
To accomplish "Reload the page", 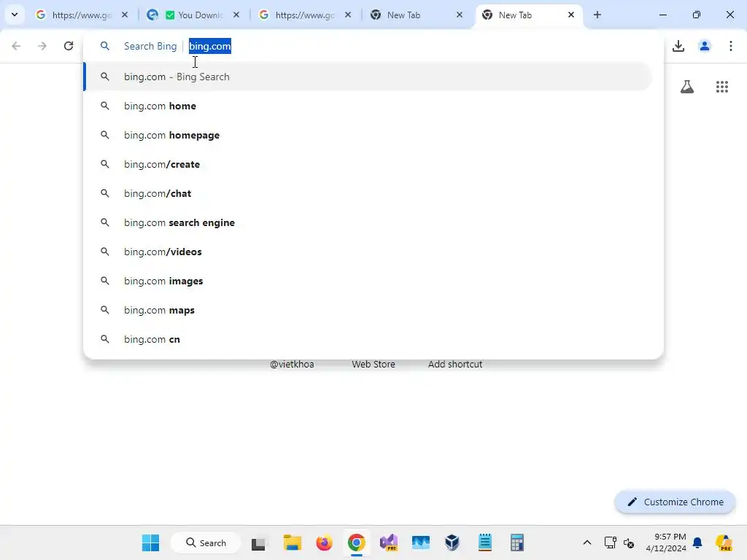I will (68, 46).
